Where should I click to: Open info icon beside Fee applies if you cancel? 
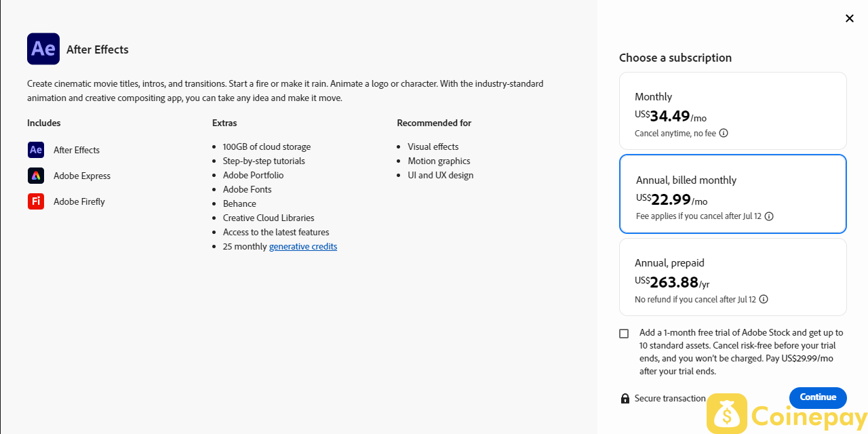click(x=769, y=216)
